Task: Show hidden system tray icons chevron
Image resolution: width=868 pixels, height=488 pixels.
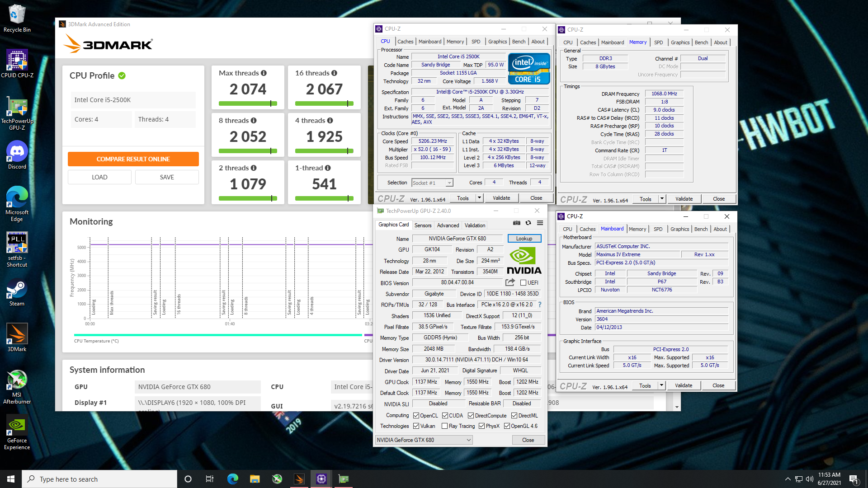Action: pyautogui.click(x=788, y=479)
